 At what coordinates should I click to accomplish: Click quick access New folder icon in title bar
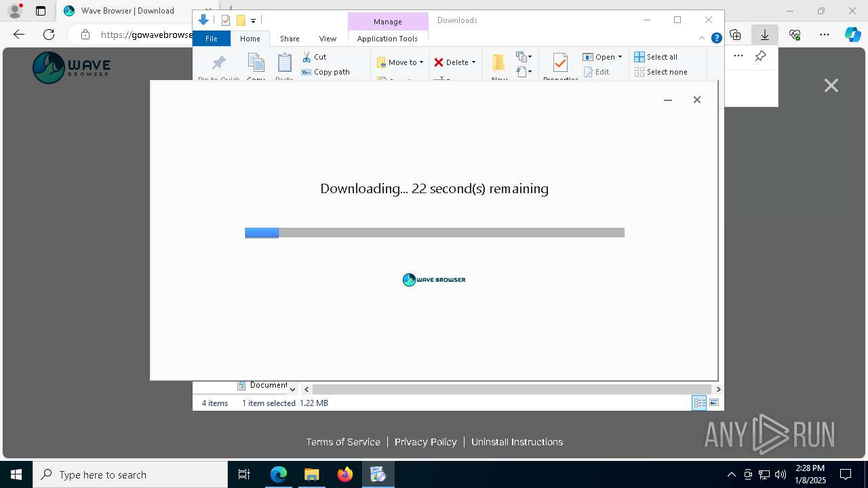[x=241, y=20]
